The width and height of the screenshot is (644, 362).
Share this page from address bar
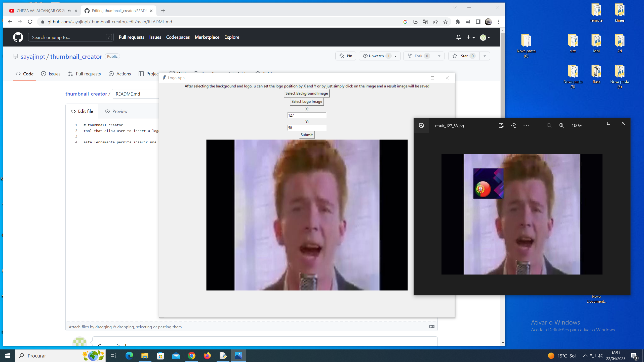[435, 22]
